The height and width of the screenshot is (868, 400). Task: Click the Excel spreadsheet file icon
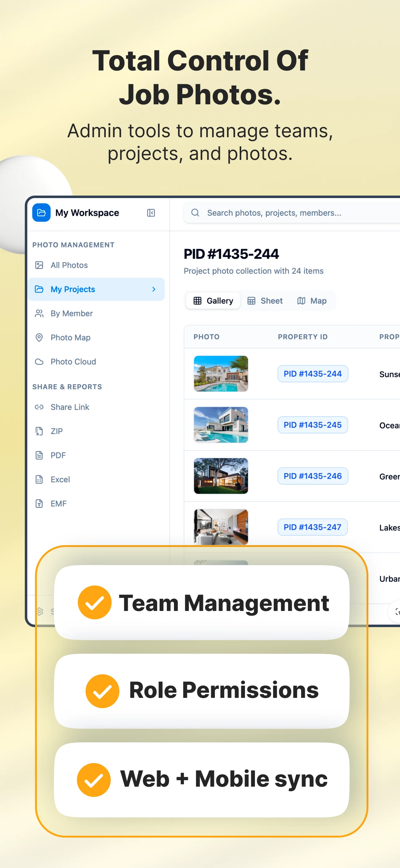tap(39, 480)
